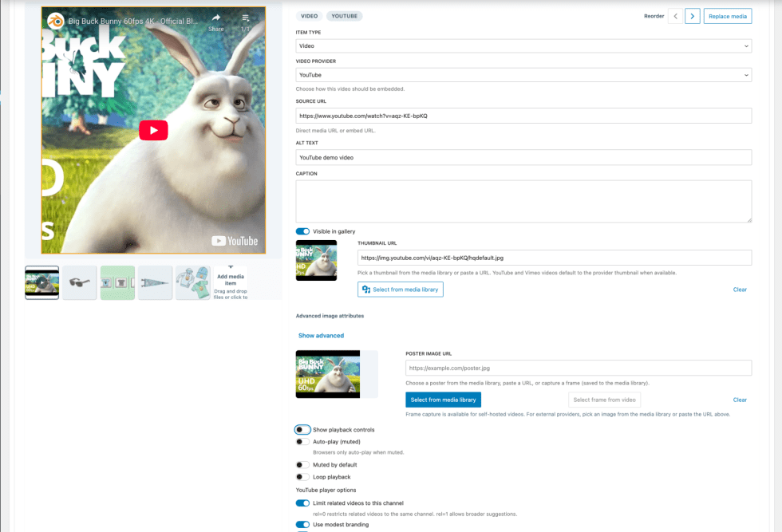Select the hoodies gallery thumbnail
This screenshot has height=532, width=782.
[x=192, y=282]
